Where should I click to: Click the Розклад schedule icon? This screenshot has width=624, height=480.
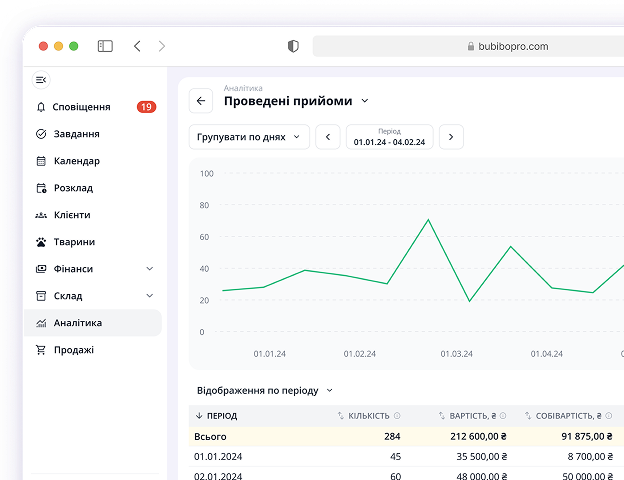(41, 188)
